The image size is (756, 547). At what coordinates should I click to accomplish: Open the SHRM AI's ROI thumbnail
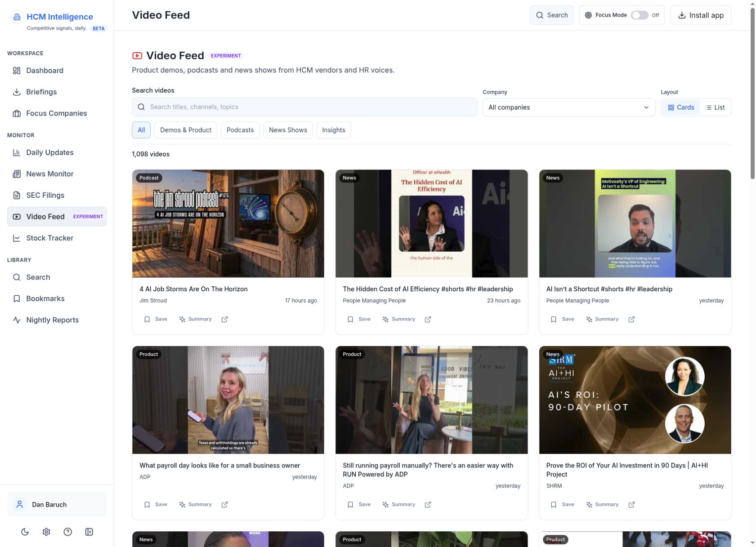pyautogui.click(x=635, y=400)
